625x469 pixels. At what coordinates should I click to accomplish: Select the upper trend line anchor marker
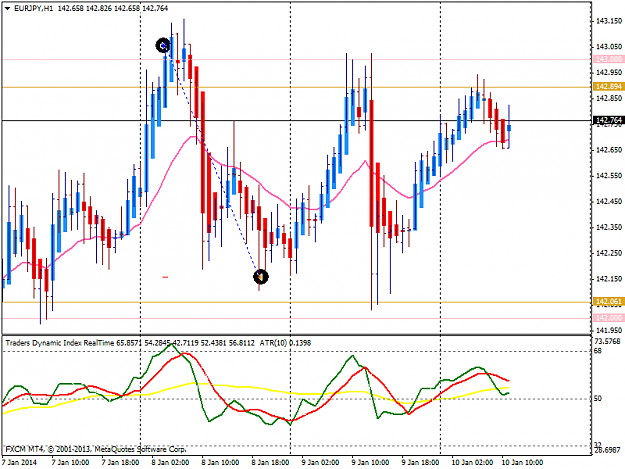point(163,46)
